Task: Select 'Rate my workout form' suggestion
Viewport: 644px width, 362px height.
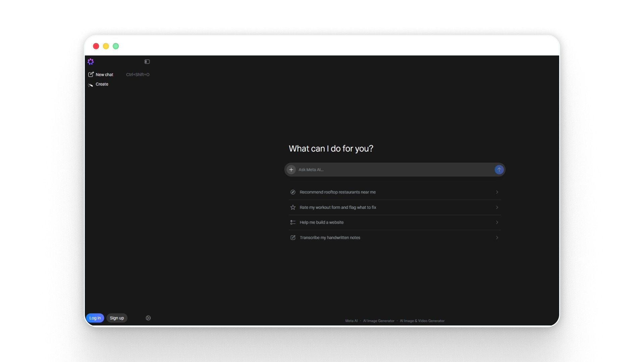Action: pos(395,207)
